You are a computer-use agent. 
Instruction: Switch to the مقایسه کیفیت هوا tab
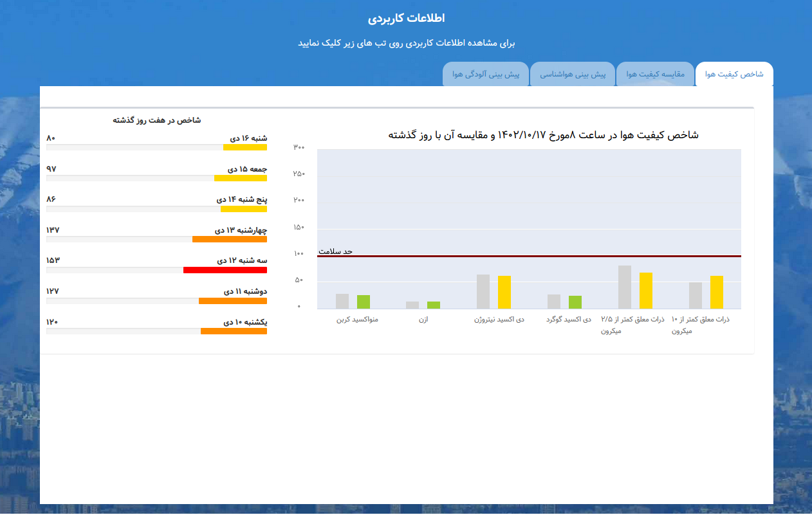coord(655,75)
